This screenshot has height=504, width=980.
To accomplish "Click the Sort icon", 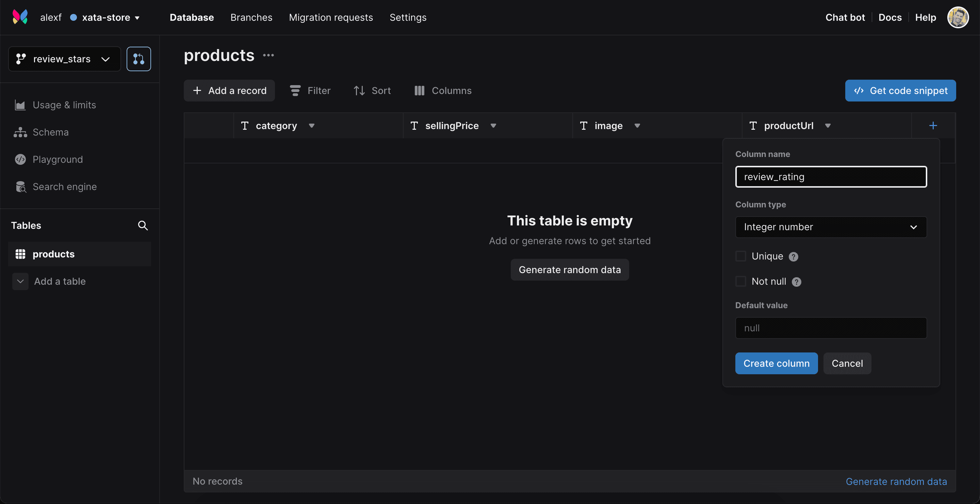I will tap(359, 91).
